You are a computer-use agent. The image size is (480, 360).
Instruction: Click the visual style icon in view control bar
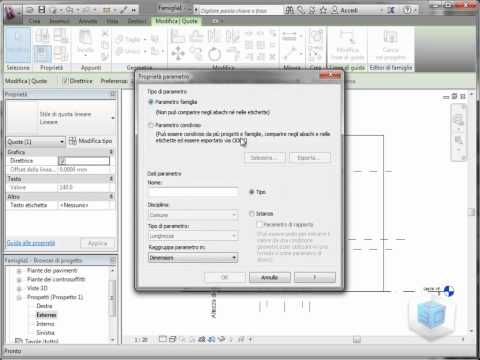[173, 339]
